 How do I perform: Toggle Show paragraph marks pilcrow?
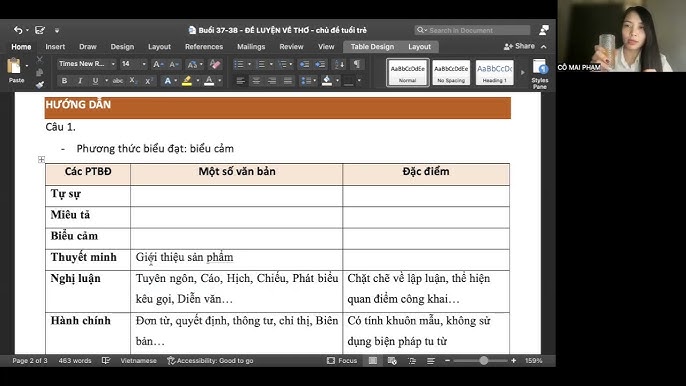click(x=357, y=64)
